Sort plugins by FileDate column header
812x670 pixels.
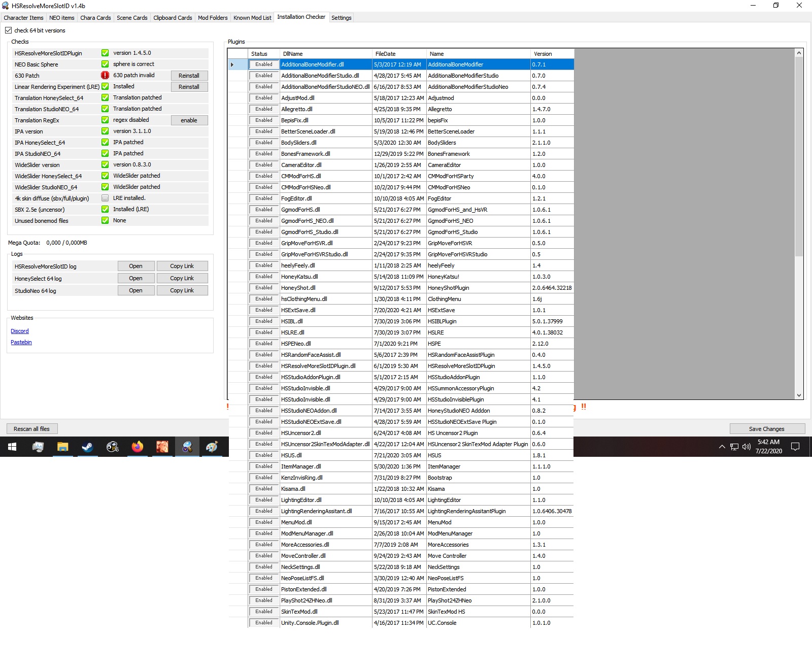coord(399,54)
